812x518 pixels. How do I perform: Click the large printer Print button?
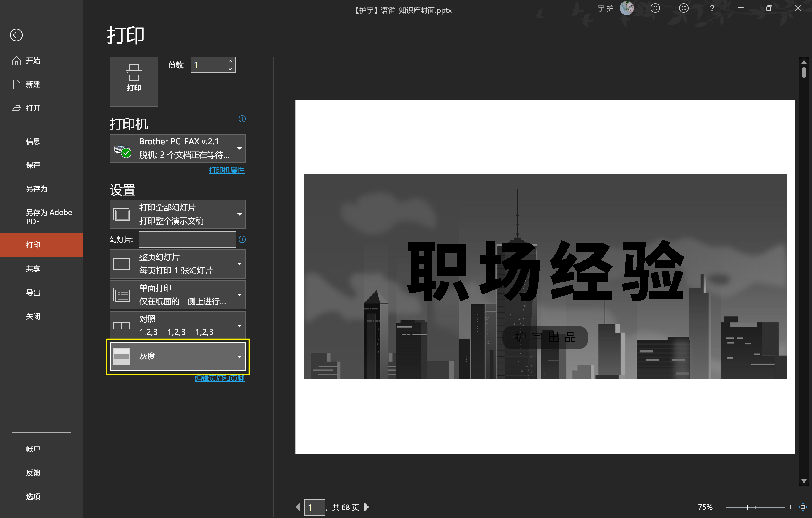click(134, 81)
